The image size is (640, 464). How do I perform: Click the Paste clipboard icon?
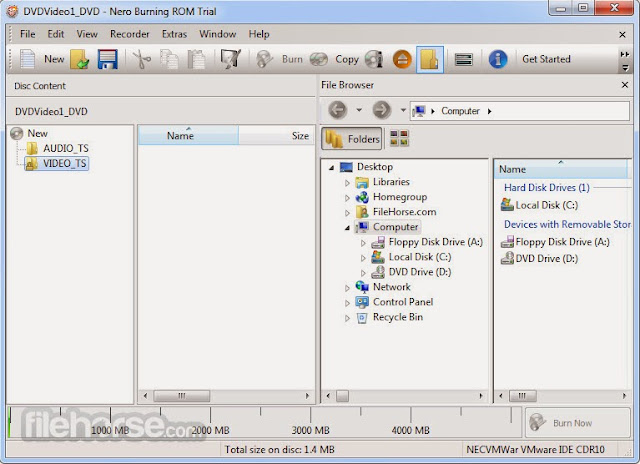pos(196,59)
